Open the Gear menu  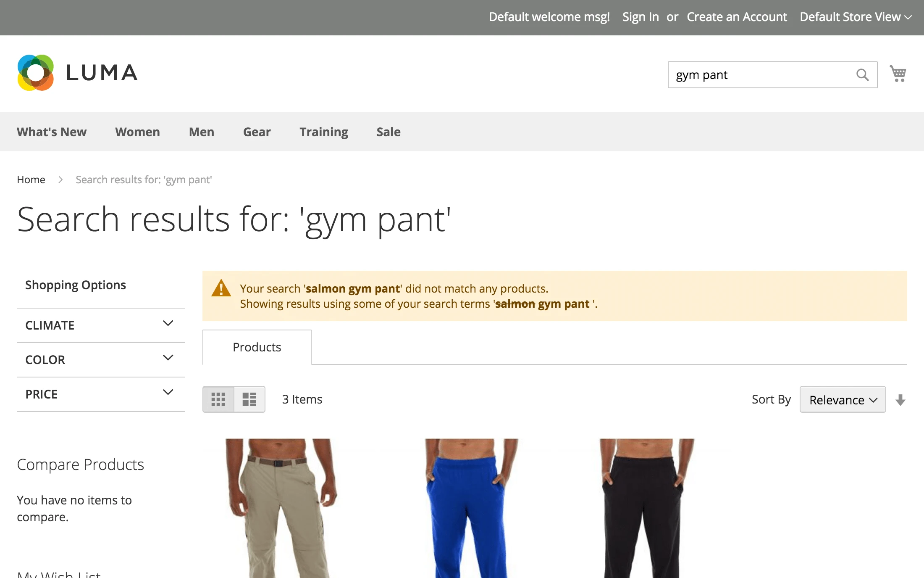[257, 132]
